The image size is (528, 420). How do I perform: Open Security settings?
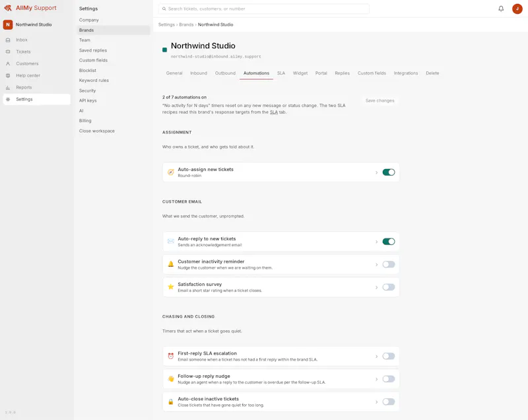pos(114,90)
